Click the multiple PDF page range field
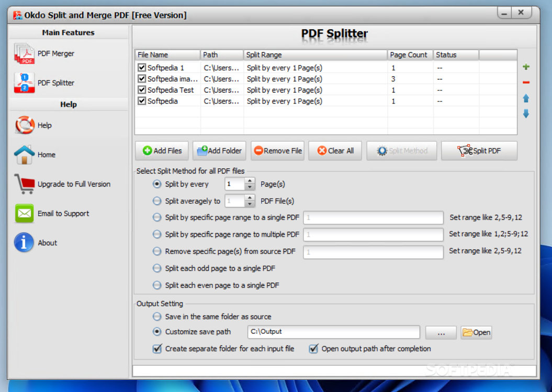552x392 pixels. [373, 235]
